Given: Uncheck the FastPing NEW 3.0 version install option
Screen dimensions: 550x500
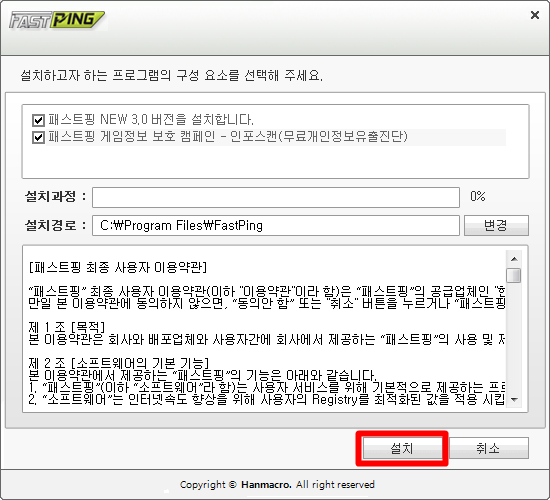Looking at the screenshot, I should tap(38, 120).
